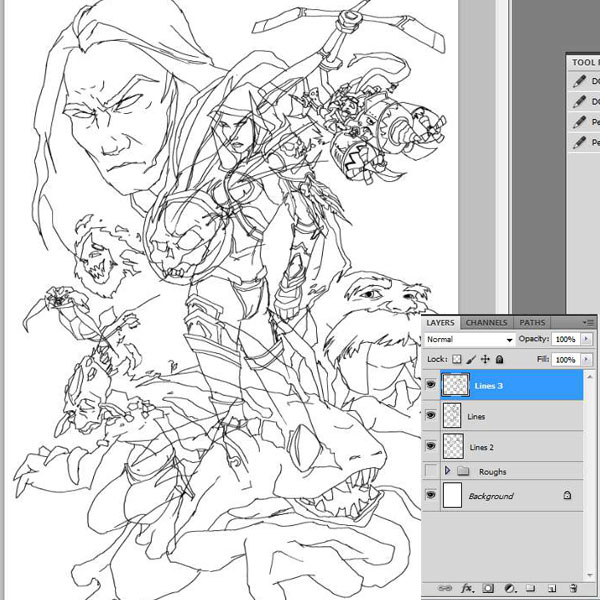Click the Opacity value field
The height and width of the screenshot is (600, 600).
click(x=566, y=339)
